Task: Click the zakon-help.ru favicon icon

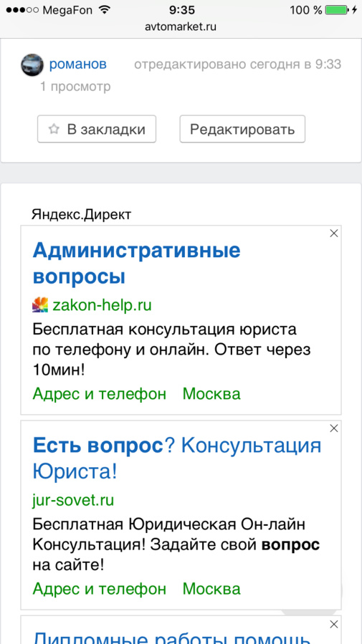Action: tap(40, 304)
